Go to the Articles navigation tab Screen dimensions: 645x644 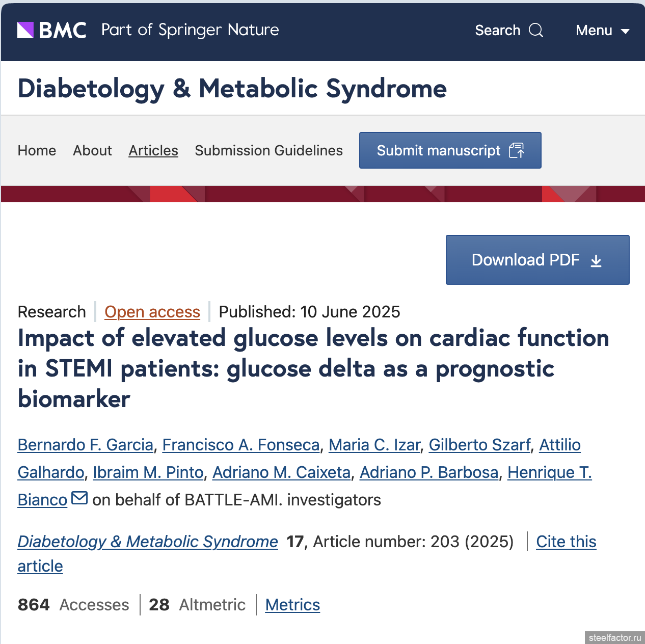pos(153,151)
